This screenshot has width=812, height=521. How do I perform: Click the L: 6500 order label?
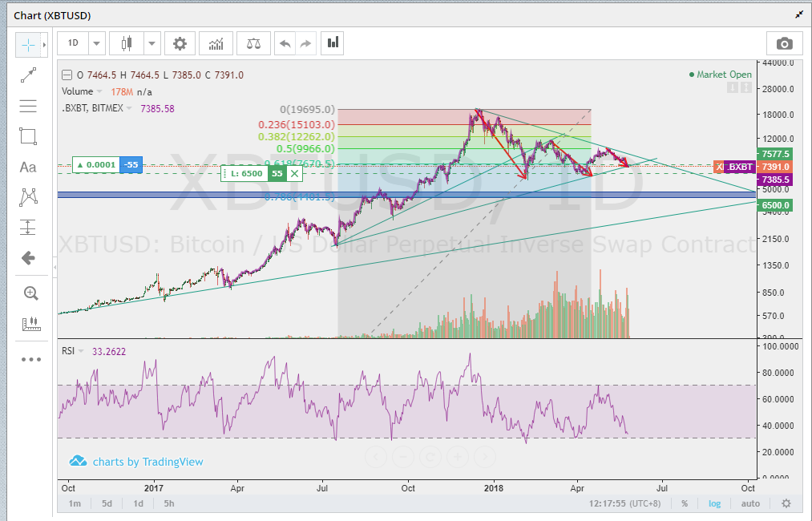(x=247, y=173)
